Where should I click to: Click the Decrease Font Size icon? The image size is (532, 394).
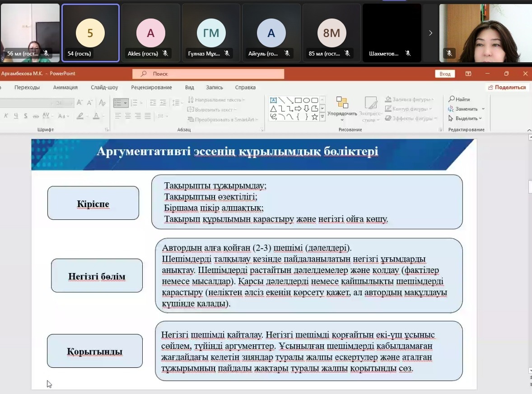pos(89,102)
